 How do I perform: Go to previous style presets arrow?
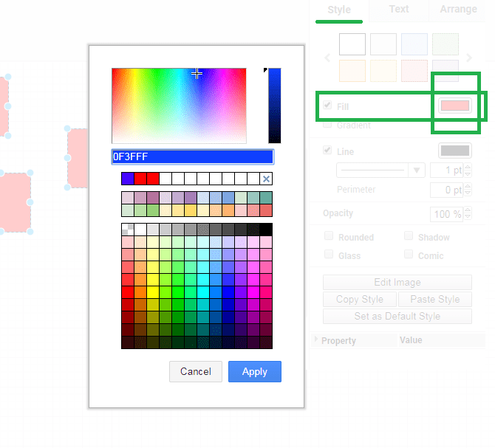click(327, 58)
